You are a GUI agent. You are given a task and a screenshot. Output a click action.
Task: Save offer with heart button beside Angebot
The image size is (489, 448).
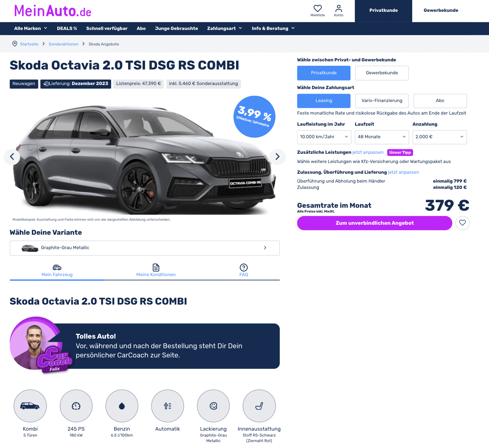(462, 223)
